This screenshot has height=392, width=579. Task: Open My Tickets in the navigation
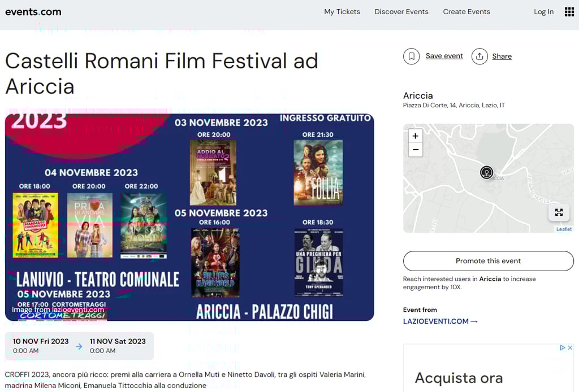[342, 12]
